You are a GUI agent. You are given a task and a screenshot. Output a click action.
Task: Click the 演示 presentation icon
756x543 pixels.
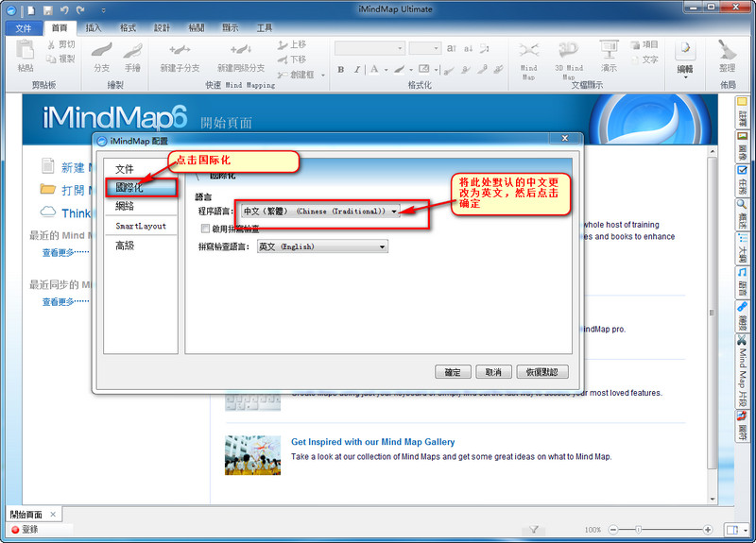pos(609,51)
